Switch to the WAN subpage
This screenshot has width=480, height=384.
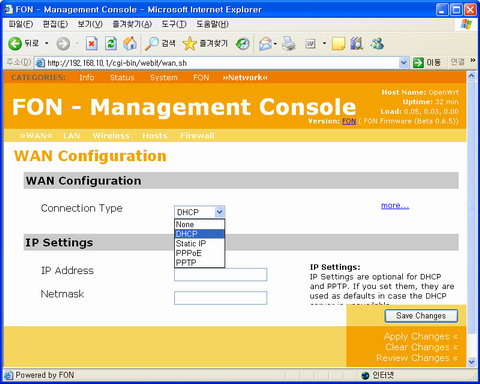click(x=36, y=136)
